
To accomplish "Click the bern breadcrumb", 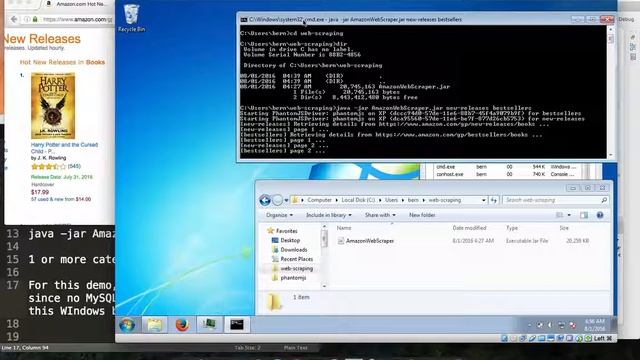I will click(x=413, y=200).
